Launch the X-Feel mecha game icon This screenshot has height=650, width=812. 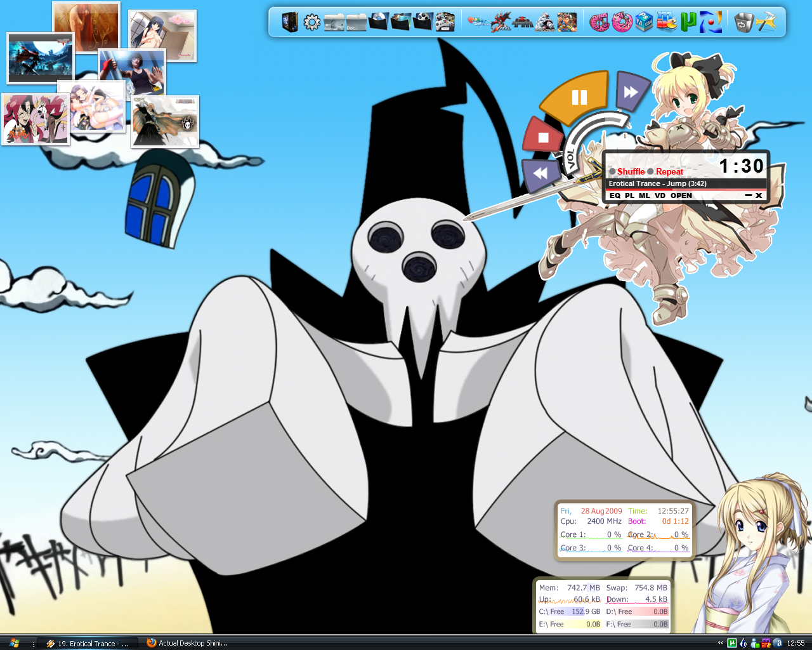click(501, 22)
